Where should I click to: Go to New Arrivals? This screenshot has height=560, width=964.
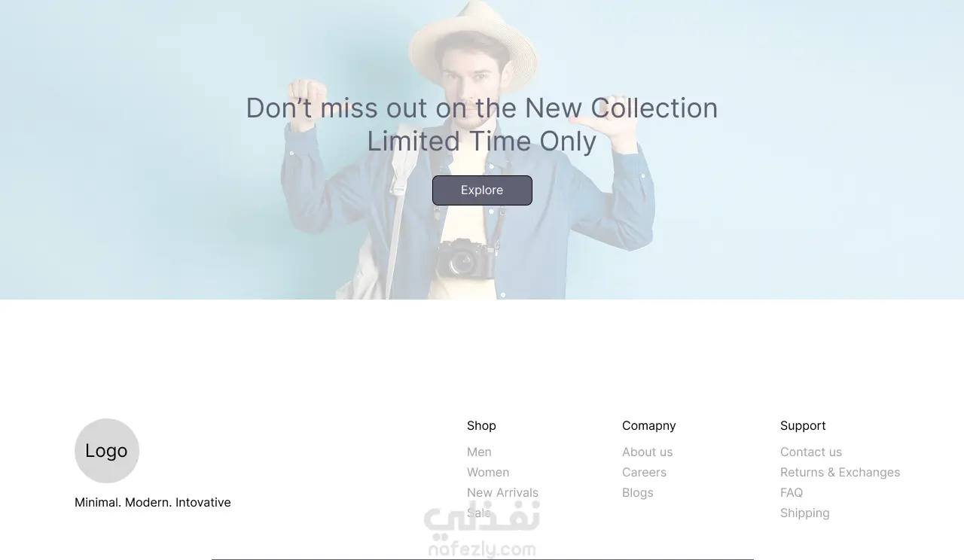502,492
